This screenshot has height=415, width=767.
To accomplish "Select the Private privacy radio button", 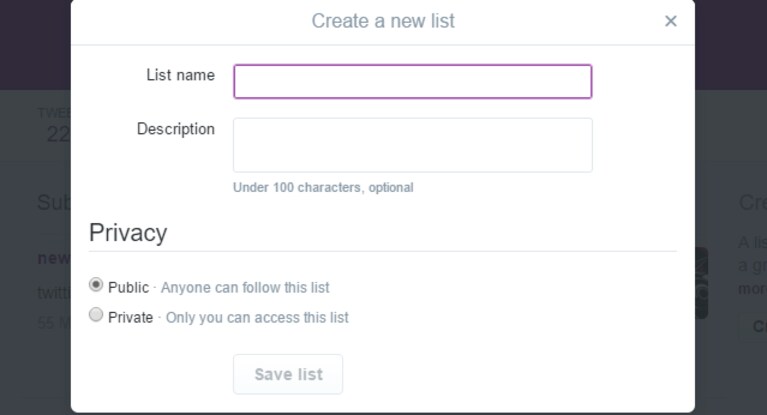I will click(x=96, y=314).
